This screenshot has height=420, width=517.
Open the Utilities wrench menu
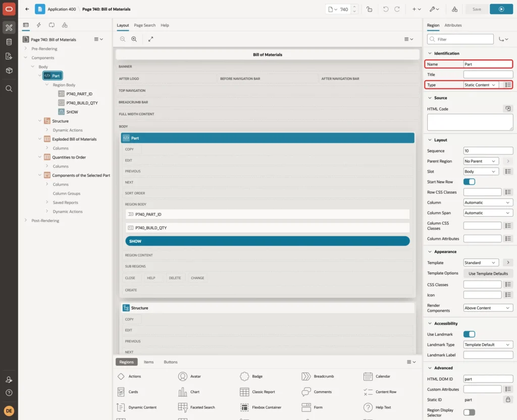tap(434, 9)
